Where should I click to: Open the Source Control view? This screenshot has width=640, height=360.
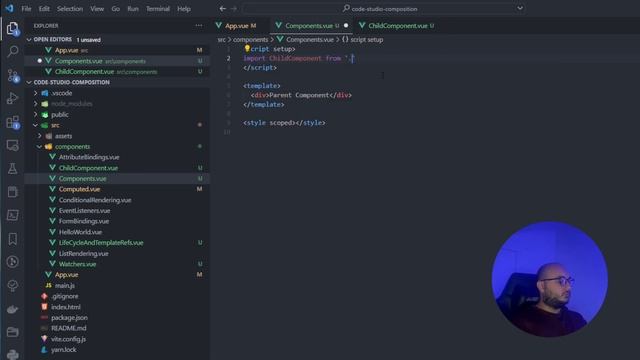(x=13, y=76)
